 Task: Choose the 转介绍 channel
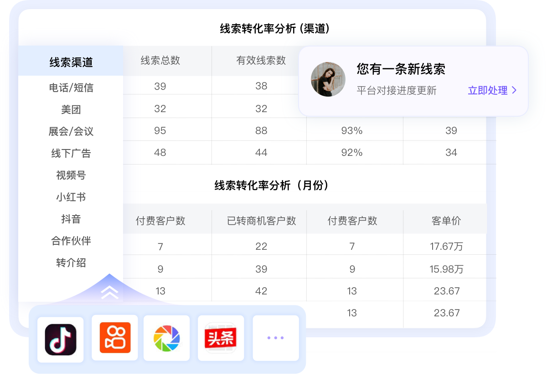(x=71, y=263)
